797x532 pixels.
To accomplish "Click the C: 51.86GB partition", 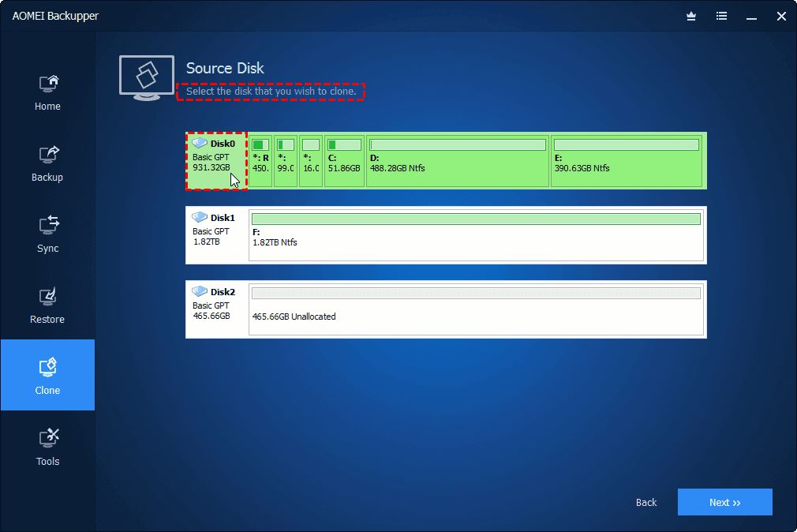I will click(x=344, y=161).
